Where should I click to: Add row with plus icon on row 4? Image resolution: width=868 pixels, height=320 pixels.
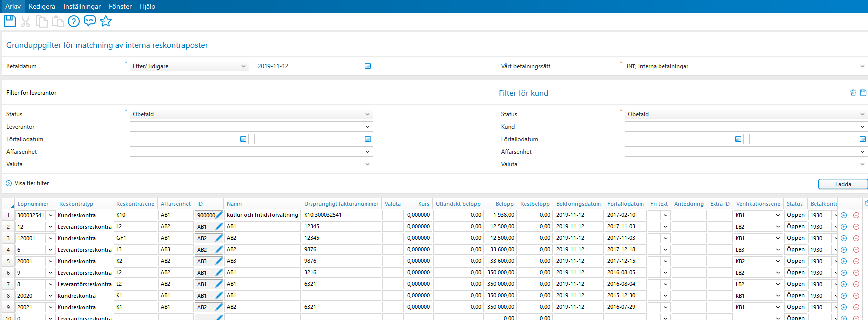[x=844, y=250]
